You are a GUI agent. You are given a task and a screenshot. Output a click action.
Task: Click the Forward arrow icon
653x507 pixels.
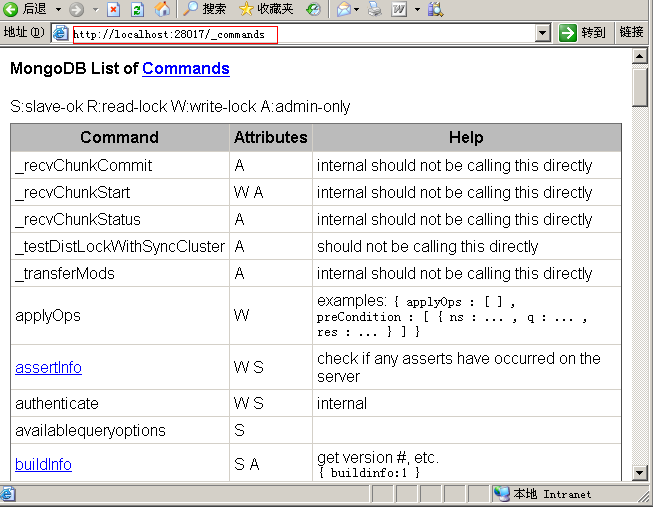(x=77, y=9)
